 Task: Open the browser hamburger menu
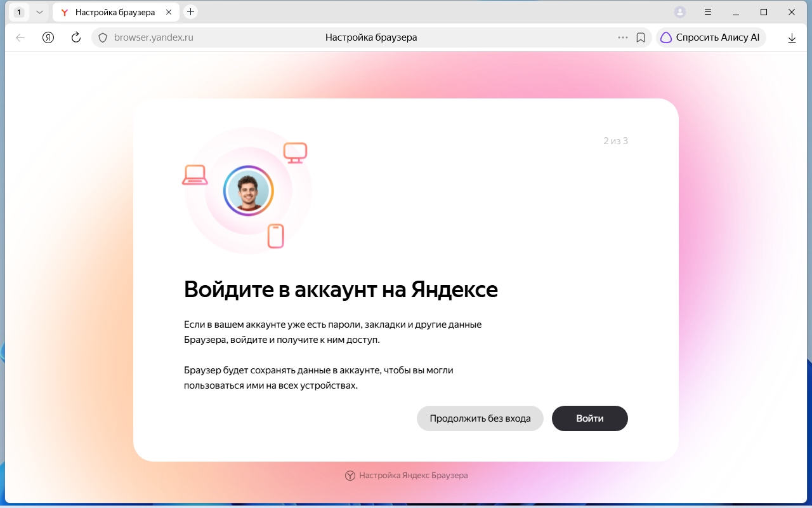(708, 12)
